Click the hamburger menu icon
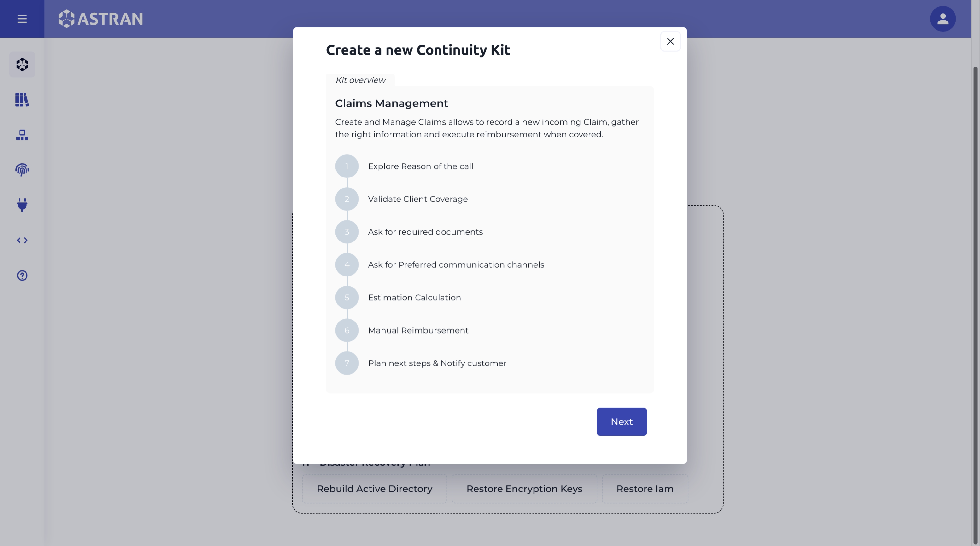980x546 pixels. [x=22, y=18]
